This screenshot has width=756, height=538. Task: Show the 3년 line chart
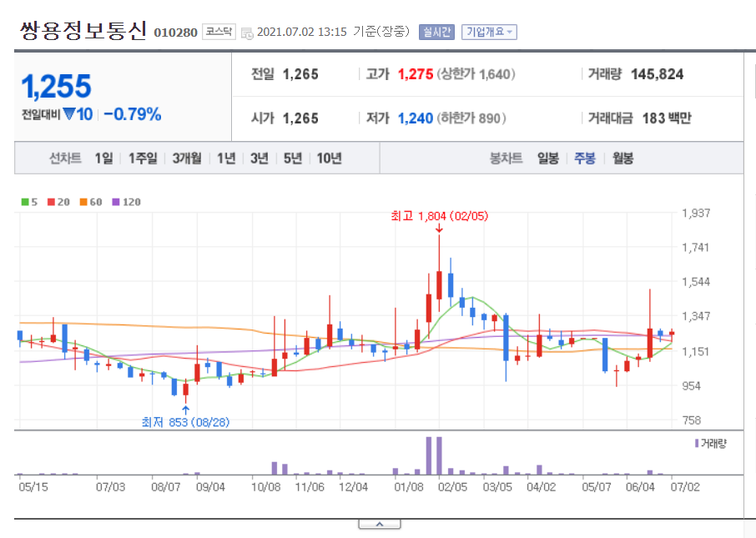click(260, 158)
